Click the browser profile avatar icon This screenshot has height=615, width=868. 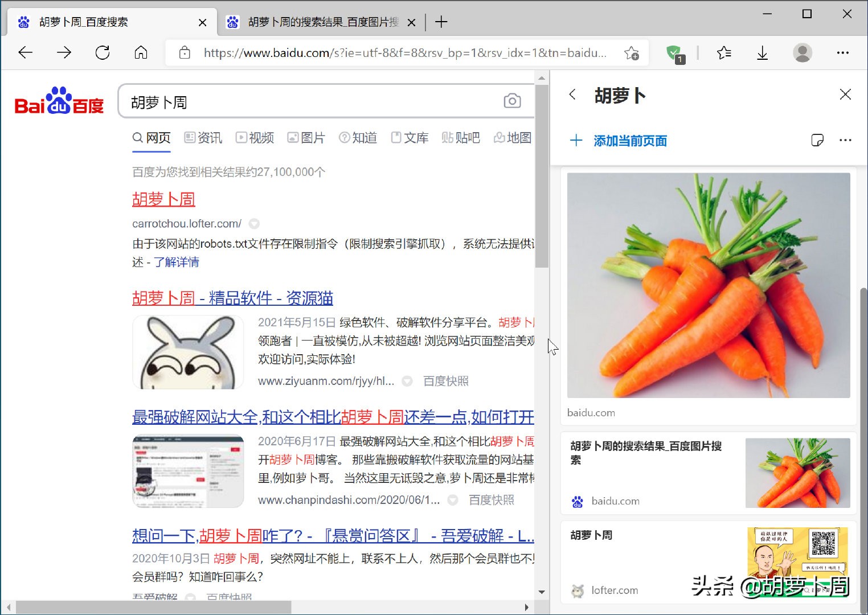click(802, 52)
